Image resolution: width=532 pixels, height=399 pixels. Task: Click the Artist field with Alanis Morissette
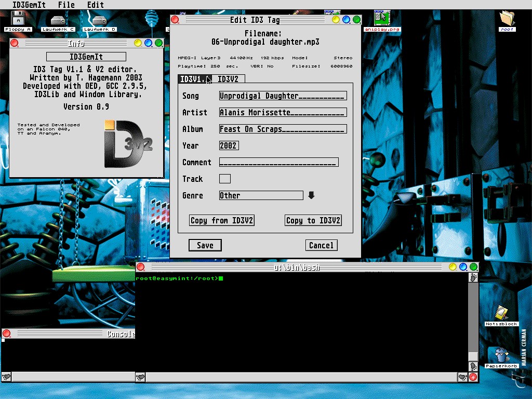283,112
